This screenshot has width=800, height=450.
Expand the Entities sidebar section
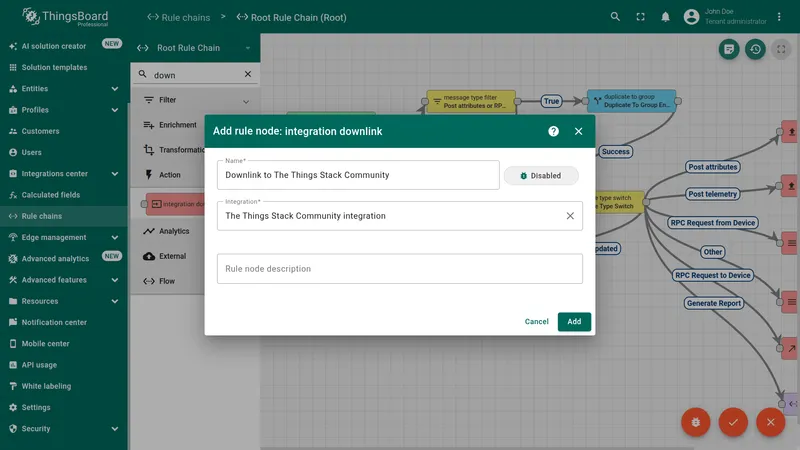click(x=64, y=88)
